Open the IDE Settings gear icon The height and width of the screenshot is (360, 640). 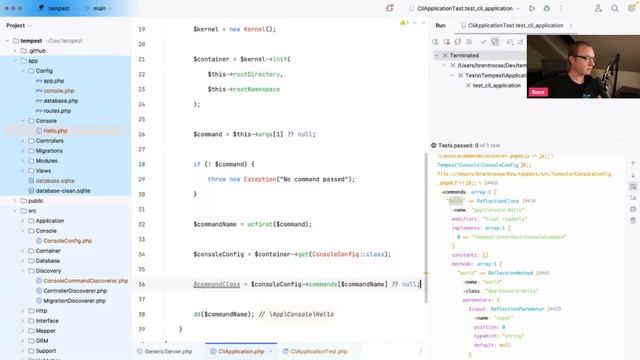[631, 8]
